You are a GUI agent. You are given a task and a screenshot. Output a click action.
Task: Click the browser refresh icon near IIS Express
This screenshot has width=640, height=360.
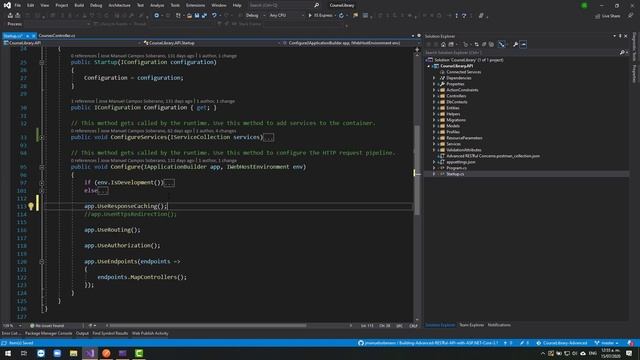point(341,16)
